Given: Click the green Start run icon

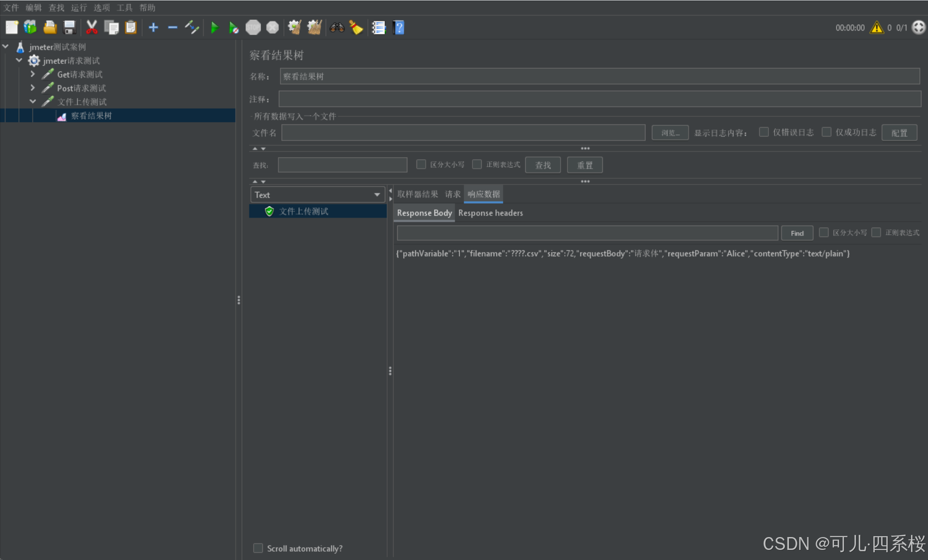Looking at the screenshot, I should pos(214,28).
